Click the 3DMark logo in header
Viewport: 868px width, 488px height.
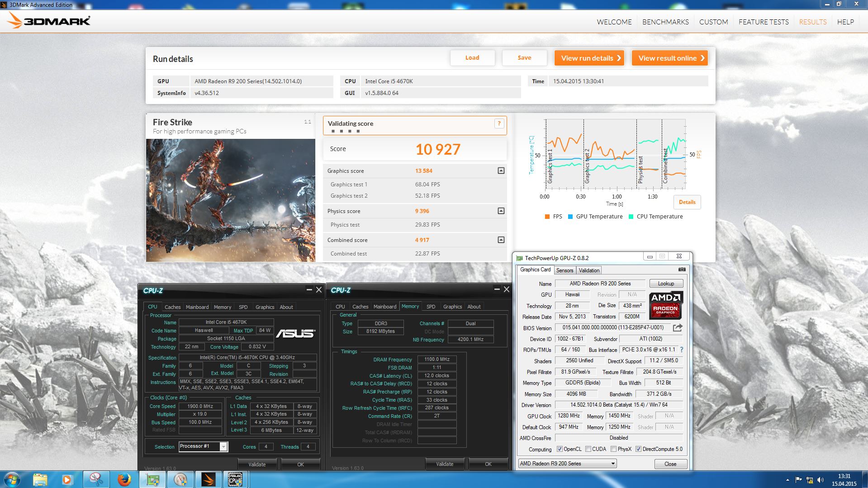tap(49, 20)
